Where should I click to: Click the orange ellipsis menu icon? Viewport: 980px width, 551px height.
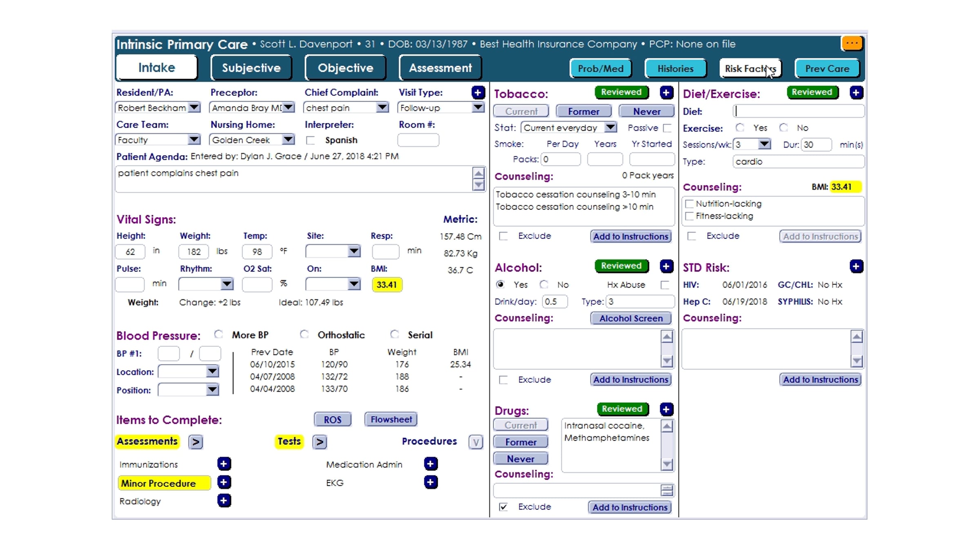[852, 44]
